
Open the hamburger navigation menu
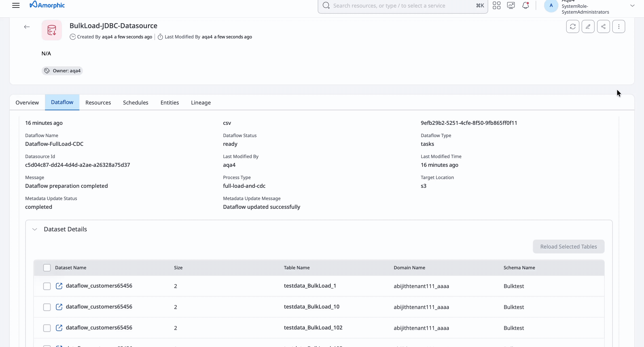pyautogui.click(x=16, y=5)
